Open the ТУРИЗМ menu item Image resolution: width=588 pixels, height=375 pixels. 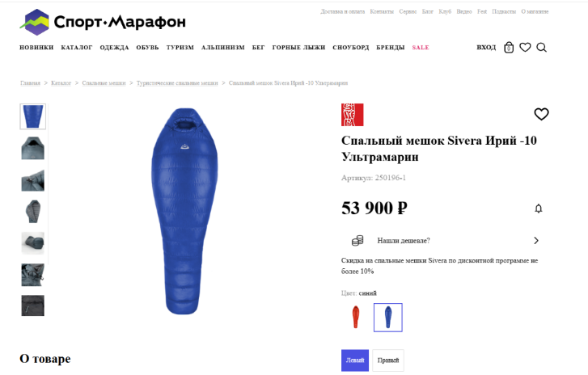[x=180, y=48]
